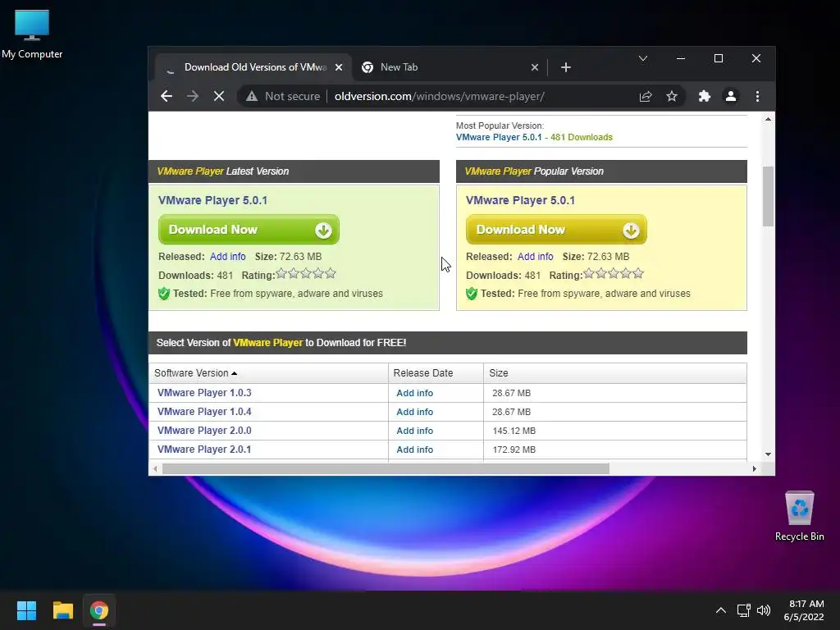This screenshot has height=630, width=840.
Task: Open VMware Player 2.0.1 link
Action: point(204,449)
